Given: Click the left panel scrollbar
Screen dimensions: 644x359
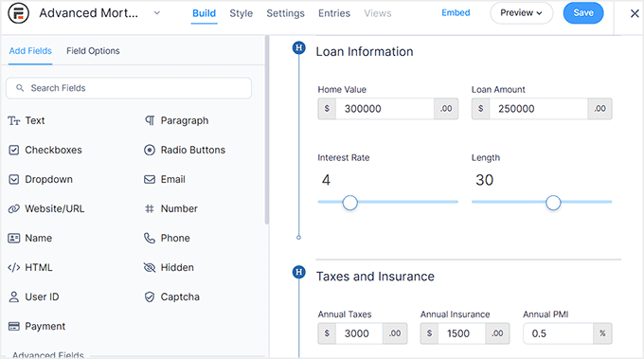Looking at the screenshot, I should pos(266,130).
